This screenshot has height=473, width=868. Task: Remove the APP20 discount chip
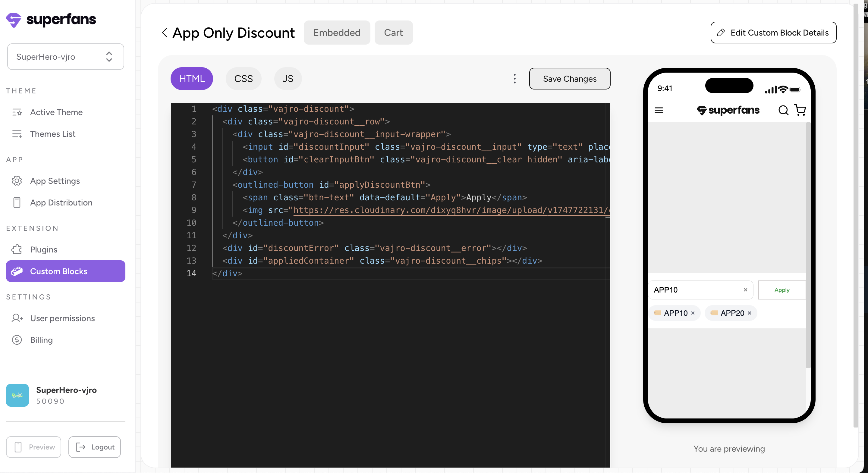tap(749, 313)
